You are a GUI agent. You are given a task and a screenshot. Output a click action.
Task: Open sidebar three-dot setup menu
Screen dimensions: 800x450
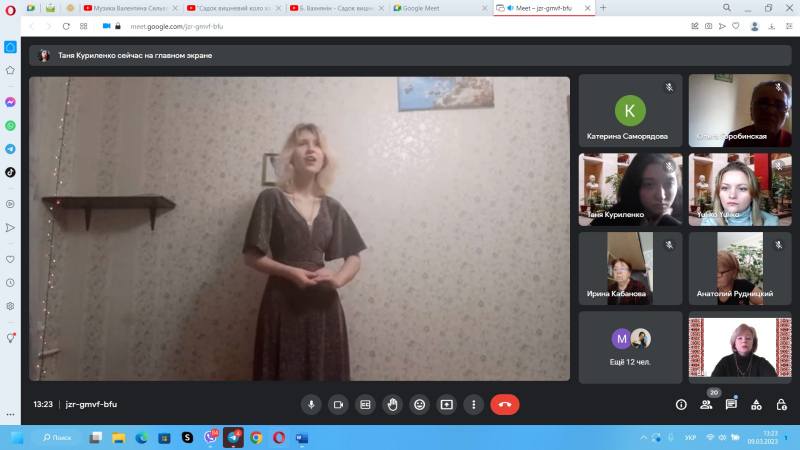(10, 414)
